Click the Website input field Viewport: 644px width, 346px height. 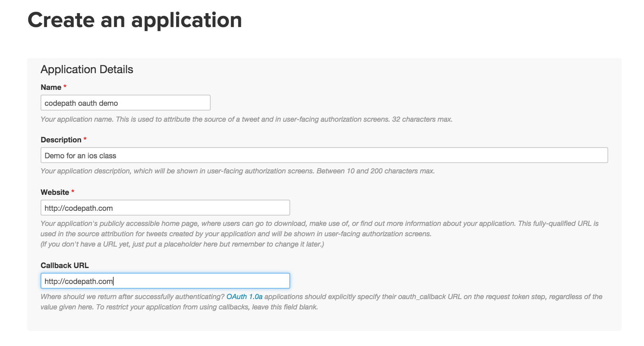point(165,208)
